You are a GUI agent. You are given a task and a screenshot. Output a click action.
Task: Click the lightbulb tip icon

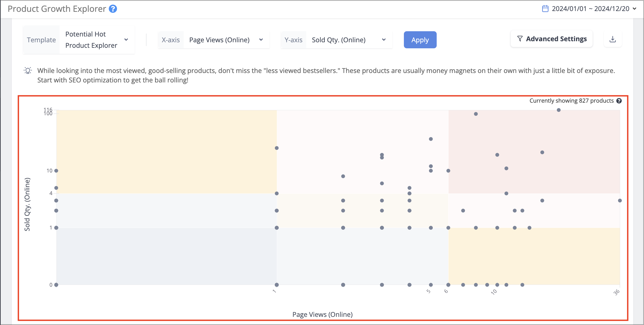28,71
